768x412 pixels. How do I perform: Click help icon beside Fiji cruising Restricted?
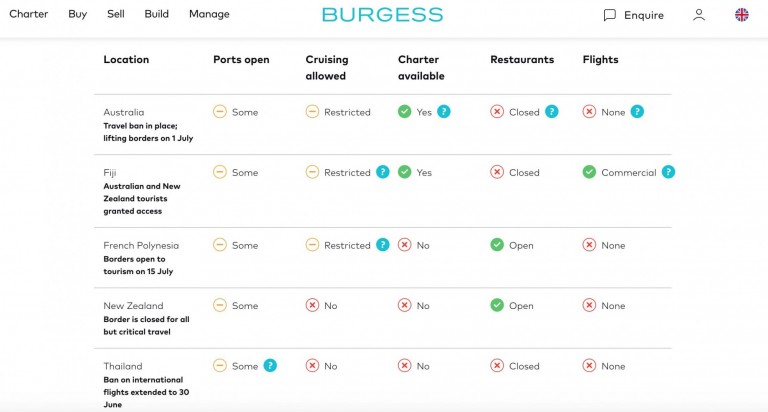[x=382, y=172]
